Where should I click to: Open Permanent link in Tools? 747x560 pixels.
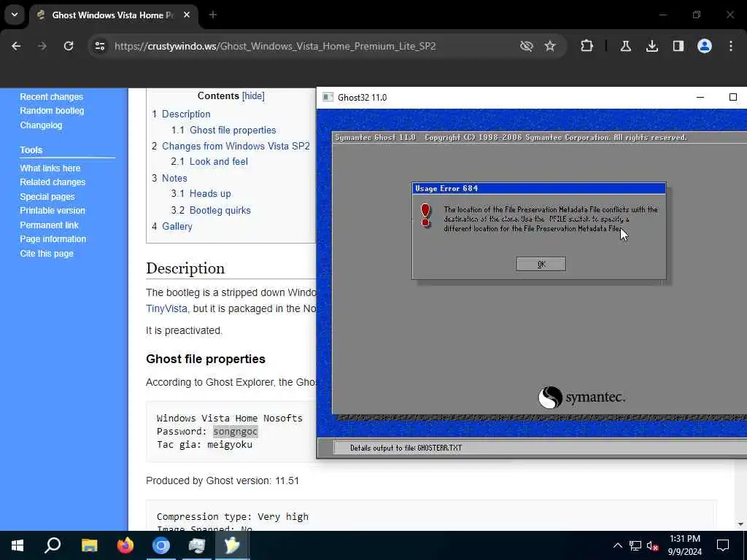click(49, 225)
